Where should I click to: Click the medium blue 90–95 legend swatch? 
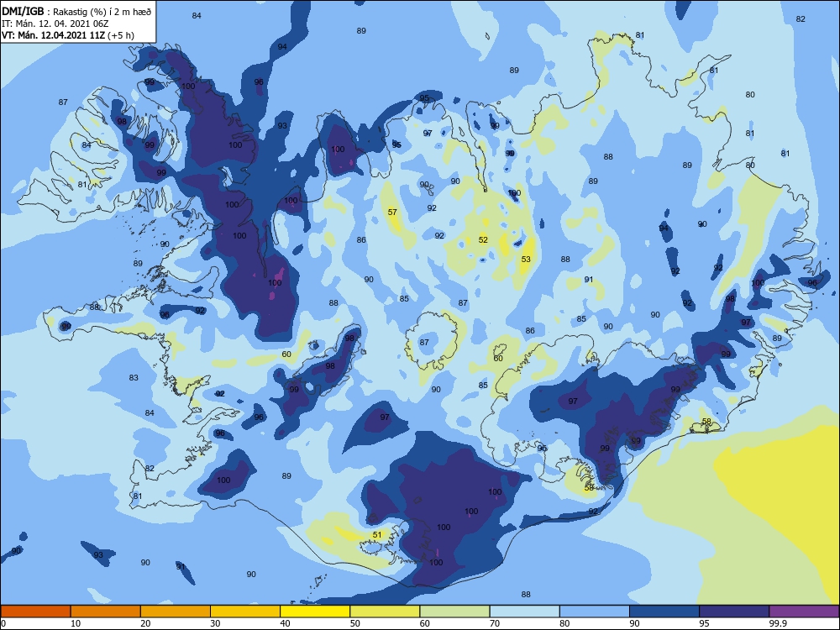(664, 612)
